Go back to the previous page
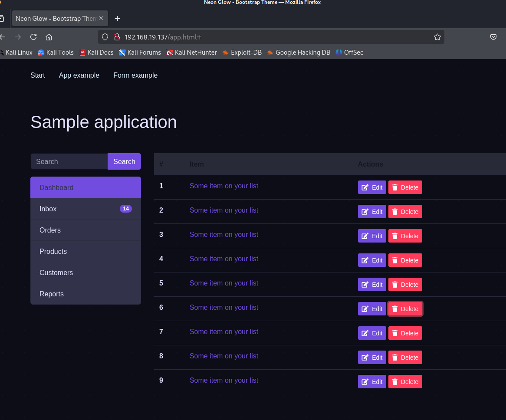506x420 pixels. 3,37
